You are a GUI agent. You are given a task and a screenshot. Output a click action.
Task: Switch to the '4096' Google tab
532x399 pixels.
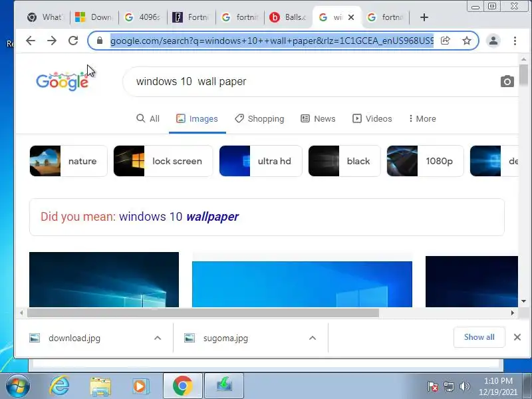143,17
